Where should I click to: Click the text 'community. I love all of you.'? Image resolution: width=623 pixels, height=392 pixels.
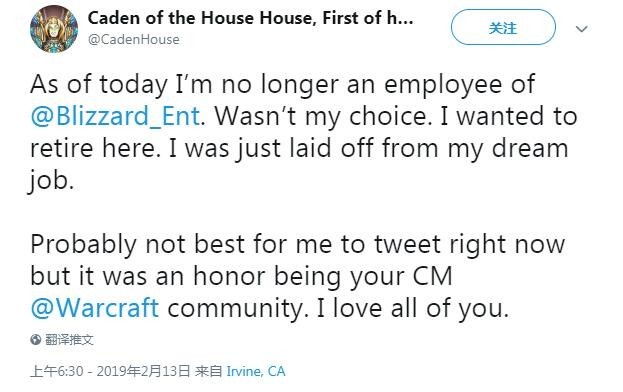338,308
